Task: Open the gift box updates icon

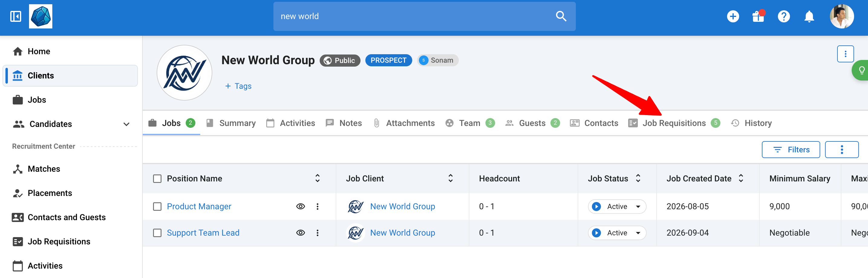Action: click(759, 16)
